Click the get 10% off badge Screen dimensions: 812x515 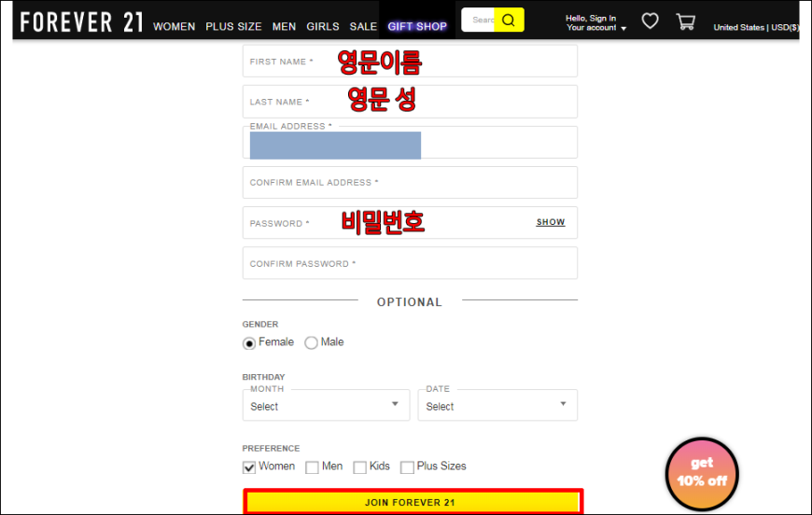(702, 473)
